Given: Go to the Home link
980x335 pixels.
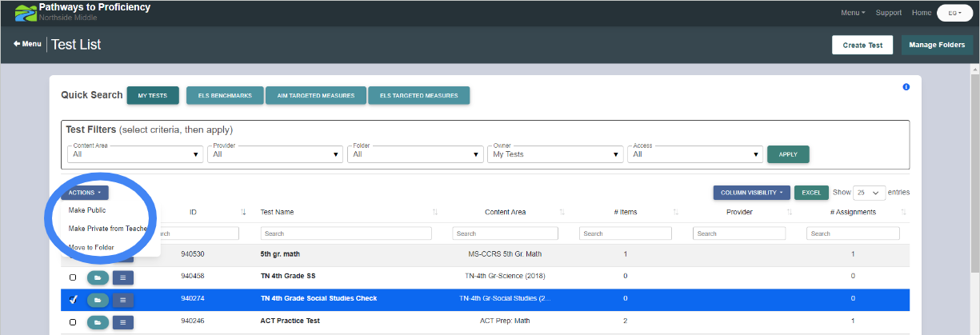Looking at the screenshot, I should [x=922, y=13].
